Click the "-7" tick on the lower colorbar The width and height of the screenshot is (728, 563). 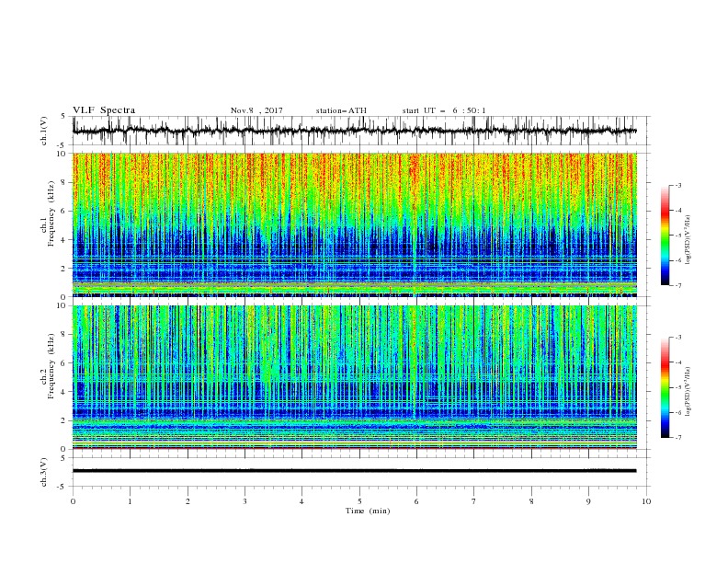click(677, 438)
